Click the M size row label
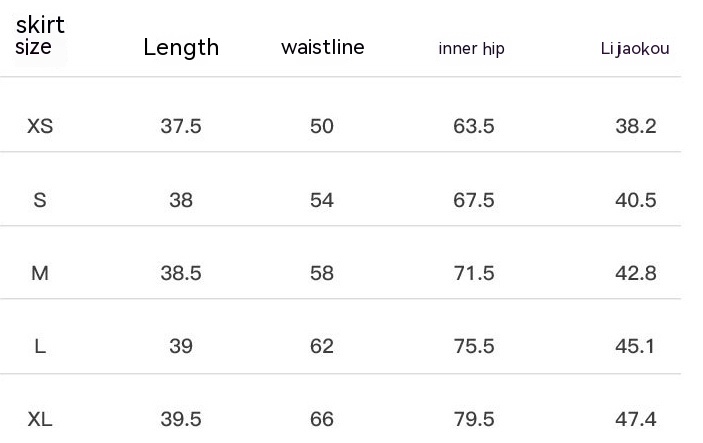 40,273
